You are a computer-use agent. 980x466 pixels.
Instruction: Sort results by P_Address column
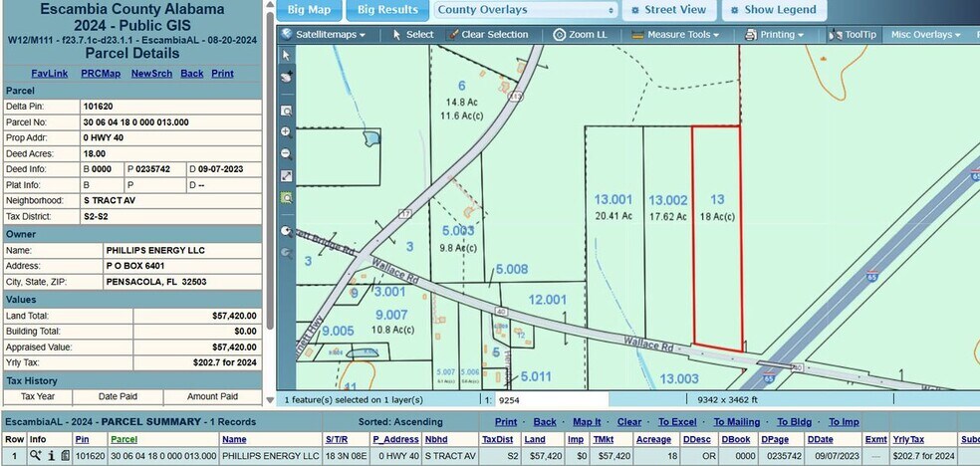395,440
